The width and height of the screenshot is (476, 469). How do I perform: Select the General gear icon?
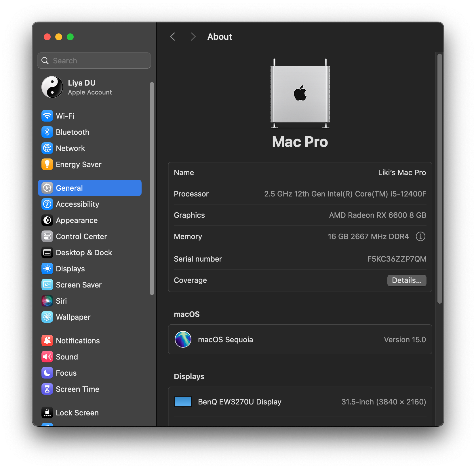(x=47, y=188)
